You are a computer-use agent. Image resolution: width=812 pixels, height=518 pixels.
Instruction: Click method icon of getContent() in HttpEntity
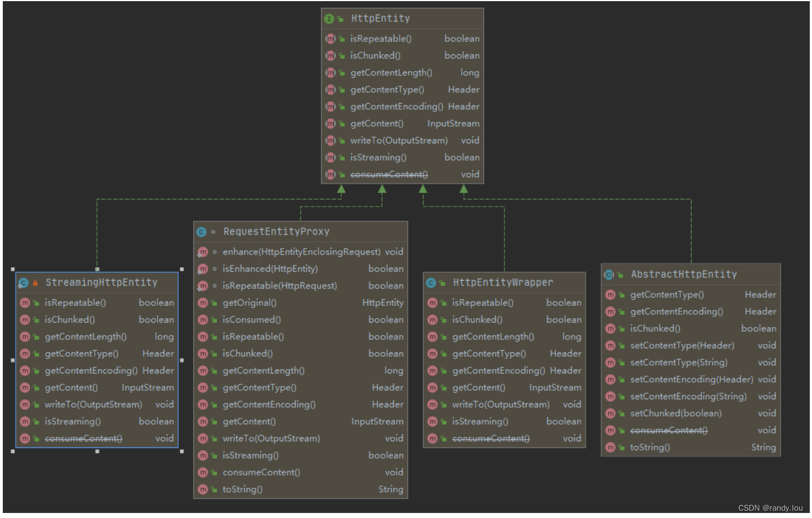click(x=331, y=124)
